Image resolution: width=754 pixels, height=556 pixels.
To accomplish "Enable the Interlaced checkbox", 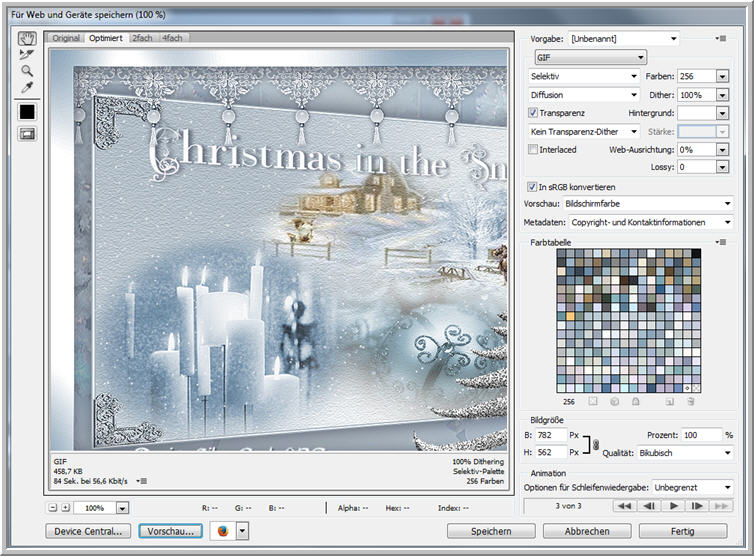I will tap(533, 150).
